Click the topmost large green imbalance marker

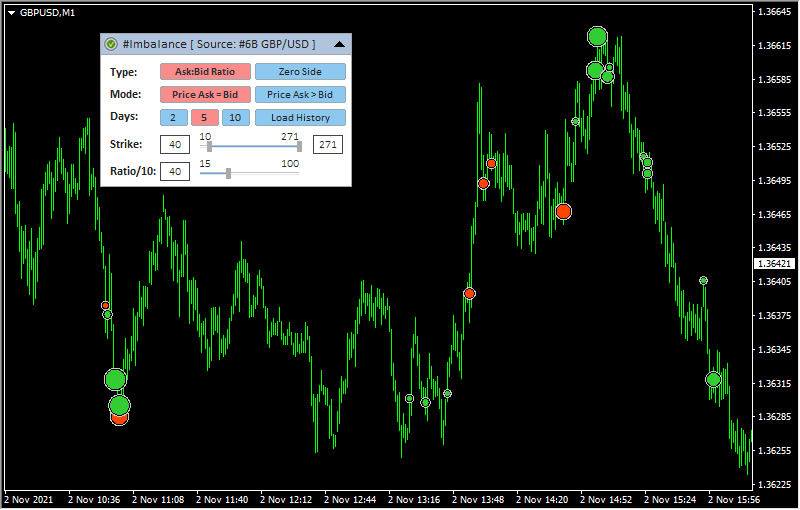pos(597,37)
